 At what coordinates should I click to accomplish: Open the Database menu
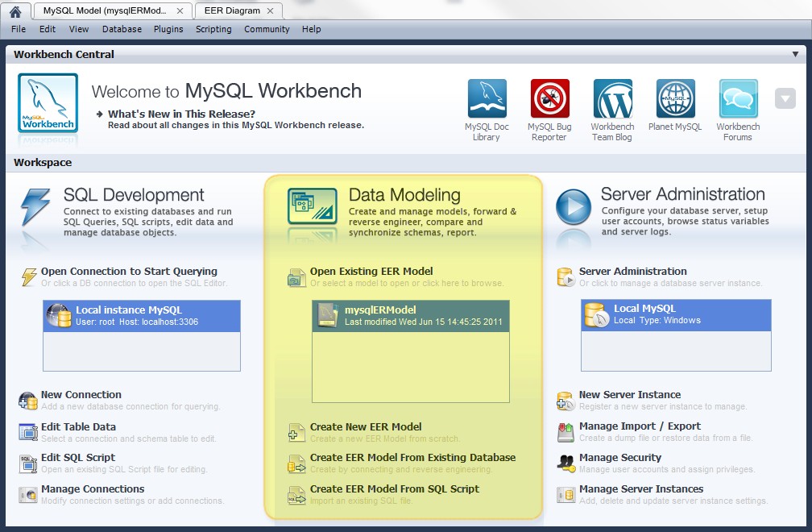click(122, 29)
